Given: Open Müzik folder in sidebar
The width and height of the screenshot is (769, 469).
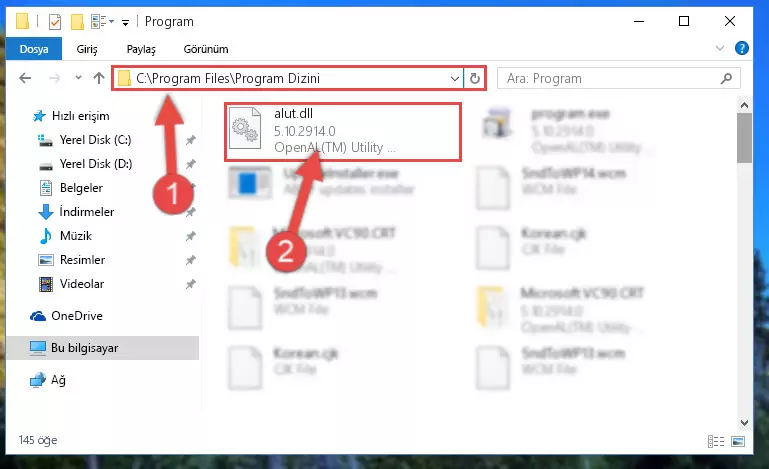Looking at the screenshot, I should point(76,236).
